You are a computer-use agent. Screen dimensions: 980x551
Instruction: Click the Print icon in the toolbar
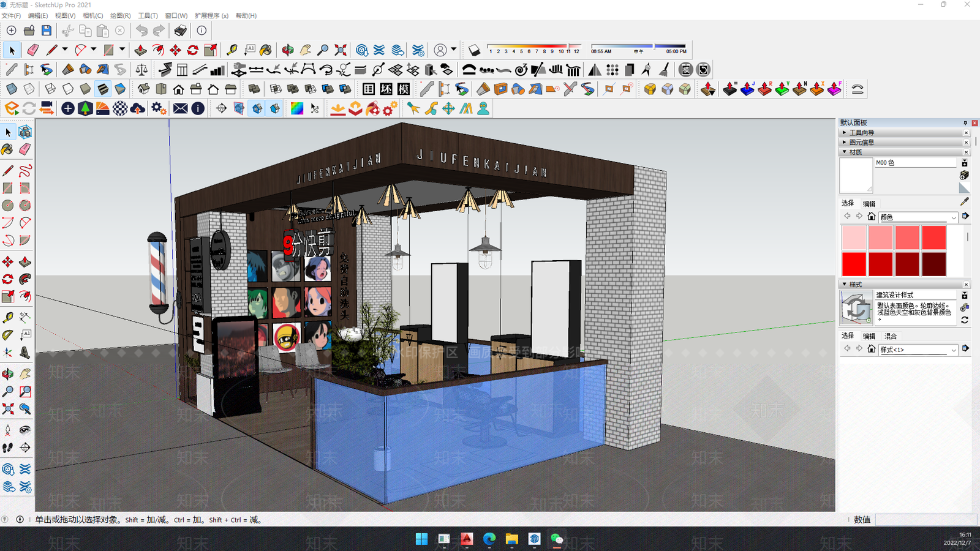[x=180, y=30]
